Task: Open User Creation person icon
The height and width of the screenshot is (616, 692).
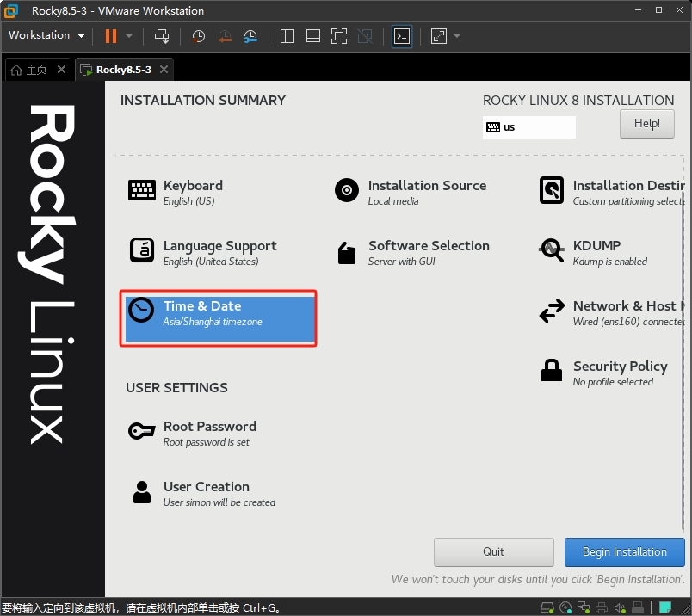Action: pyautogui.click(x=142, y=491)
